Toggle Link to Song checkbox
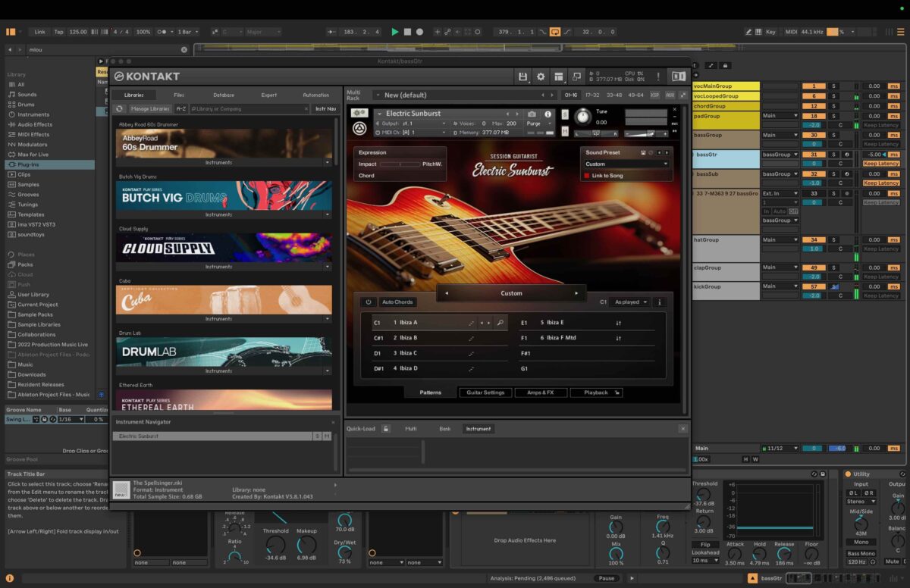Image resolution: width=910 pixels, height=588 pixels. (x=586, y=176)
